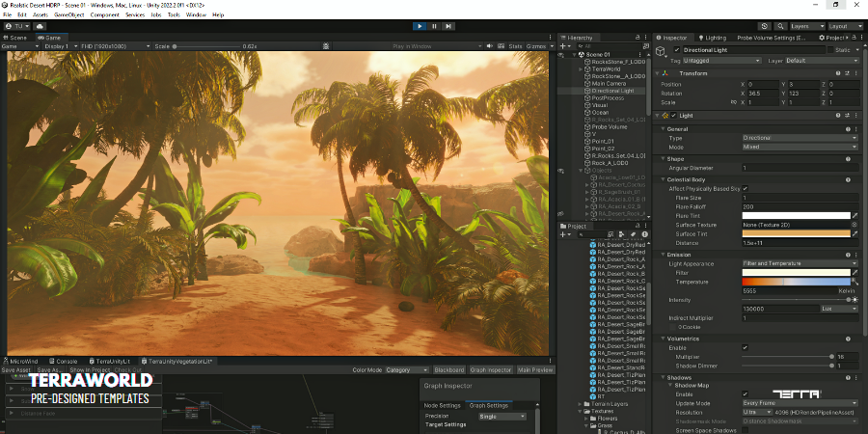This screenshot has height=434, width=868.
Task: Open the Layers dropdown in toolbar
Action: click(x=807, y=26)
